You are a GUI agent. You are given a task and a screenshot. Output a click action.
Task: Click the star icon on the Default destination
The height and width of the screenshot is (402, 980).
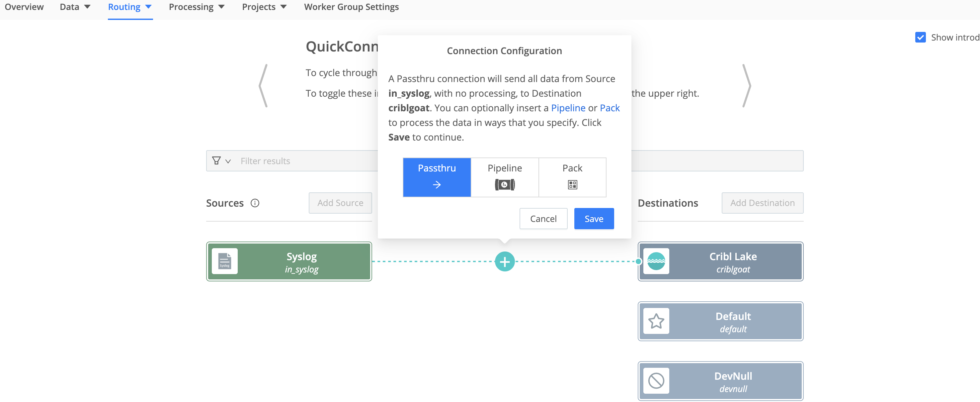pos(656,321)
